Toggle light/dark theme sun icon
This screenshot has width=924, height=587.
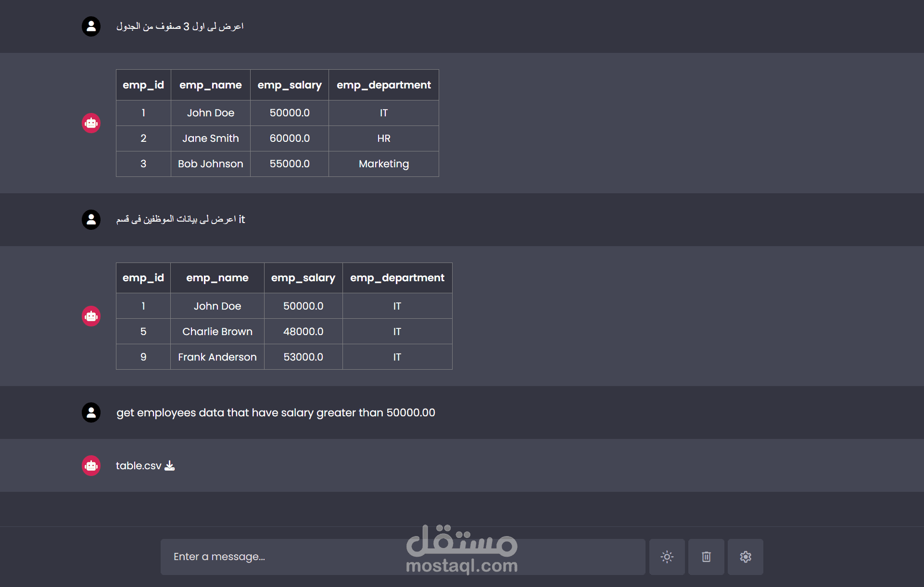click(x=667, y=557)
